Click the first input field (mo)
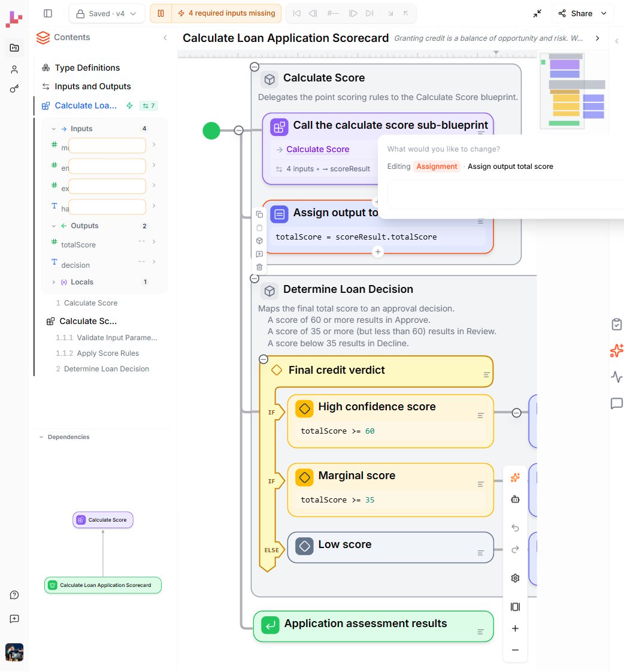624x672 pixels. (107, 146)
